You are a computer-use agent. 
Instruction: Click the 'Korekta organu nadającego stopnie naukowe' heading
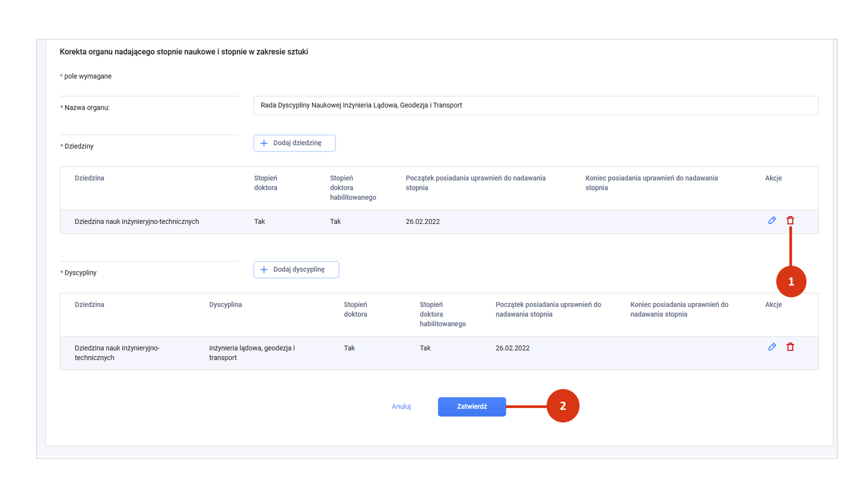click(184, 52)
